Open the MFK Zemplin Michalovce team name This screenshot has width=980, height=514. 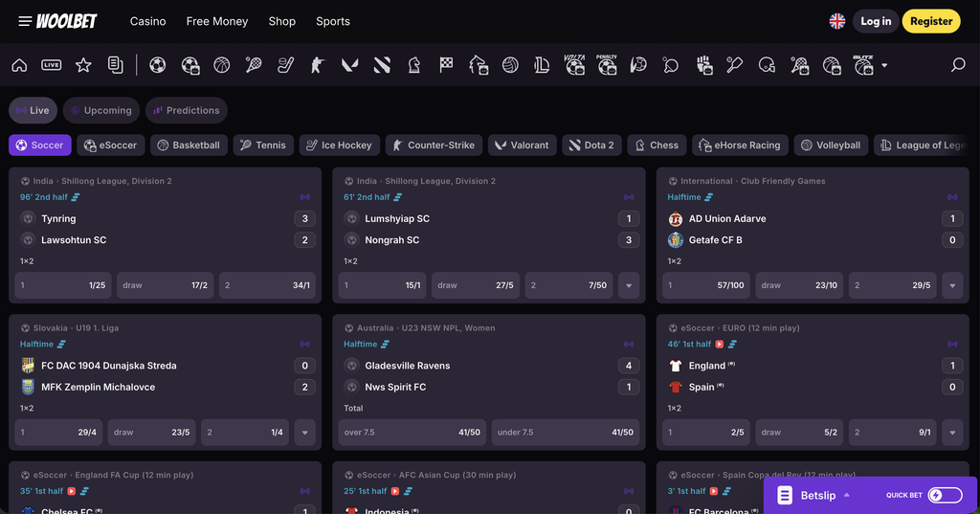(99, 387)
